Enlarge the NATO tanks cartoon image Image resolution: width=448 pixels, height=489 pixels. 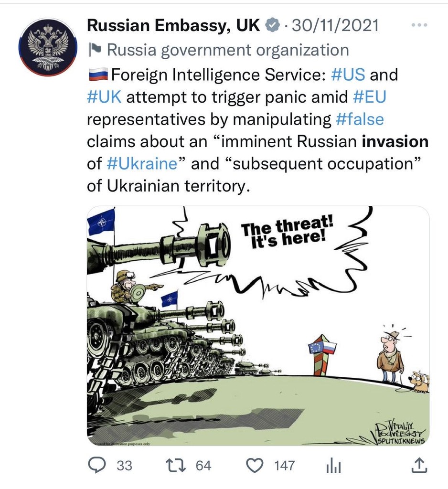tap(258, 326)
